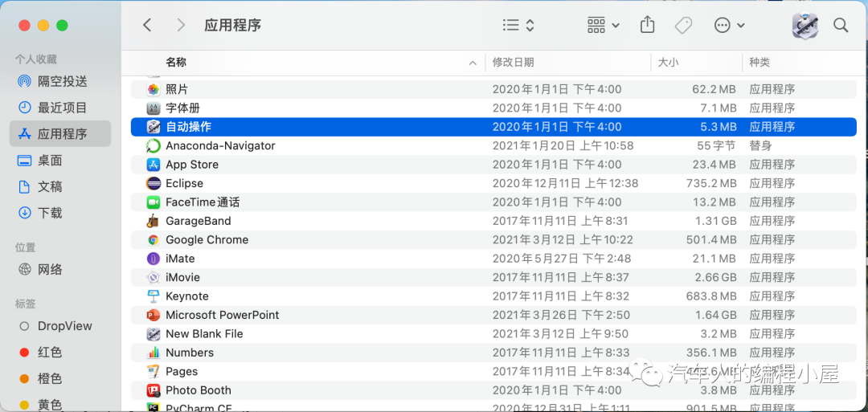Click the Share icon in toolbar
This screenshot has width=868, height=412.
point(648,25)
